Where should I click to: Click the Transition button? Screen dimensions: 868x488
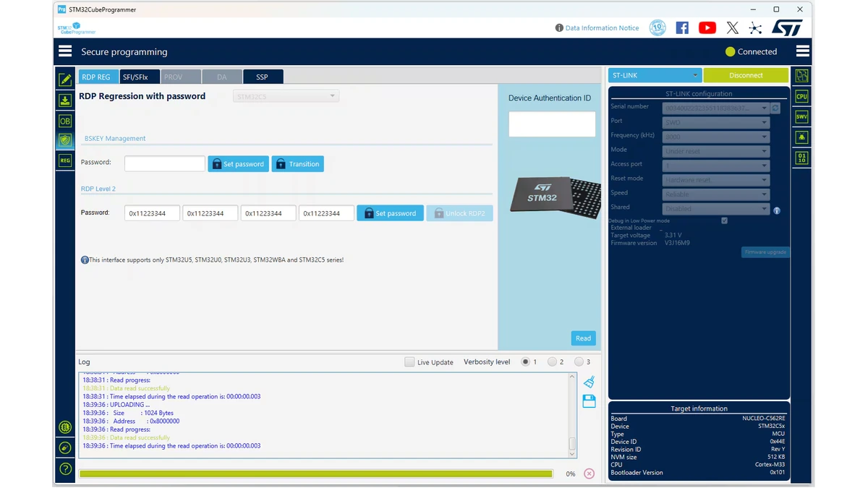pyautogui.click(x=297, y=164)
